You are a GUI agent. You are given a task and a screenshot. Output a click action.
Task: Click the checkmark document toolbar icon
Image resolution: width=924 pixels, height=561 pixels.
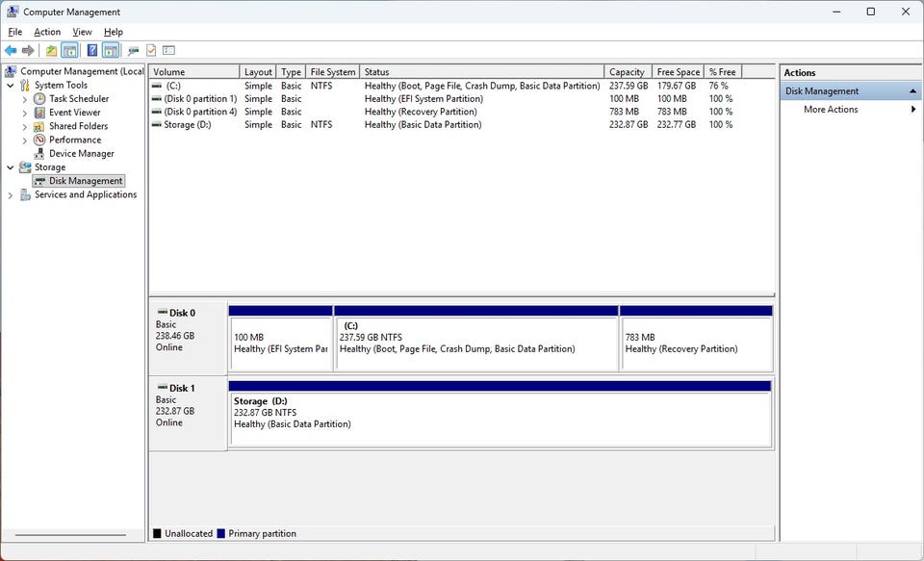coord(151,50)
